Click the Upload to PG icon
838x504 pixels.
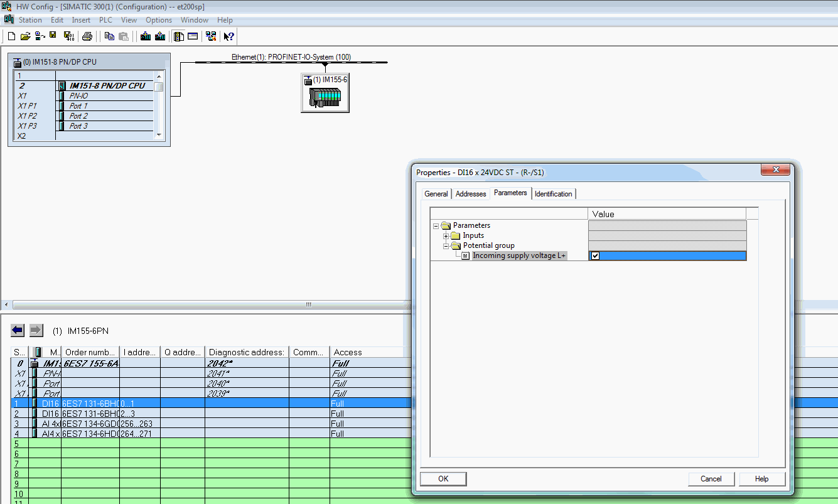pos(160,36)
